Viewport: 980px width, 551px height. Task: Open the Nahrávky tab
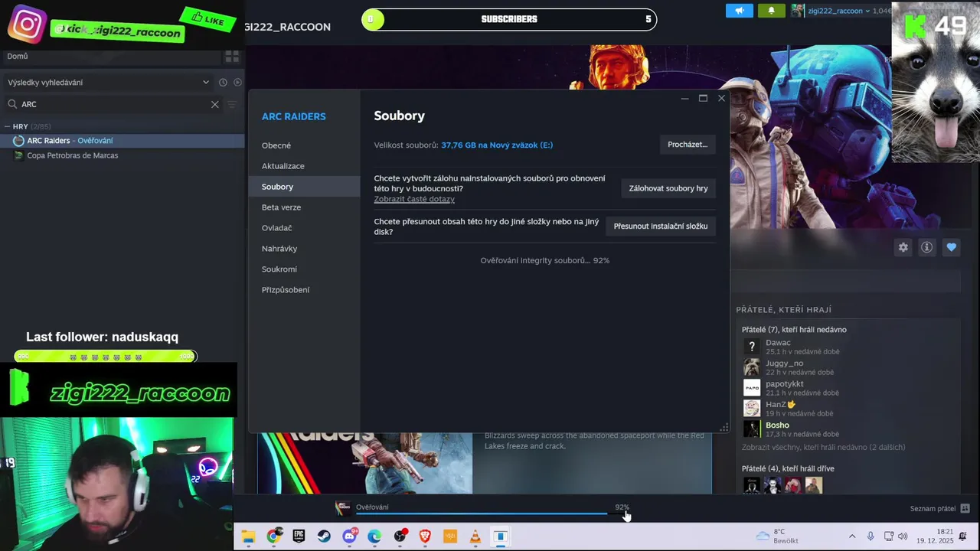click(279, 249)
